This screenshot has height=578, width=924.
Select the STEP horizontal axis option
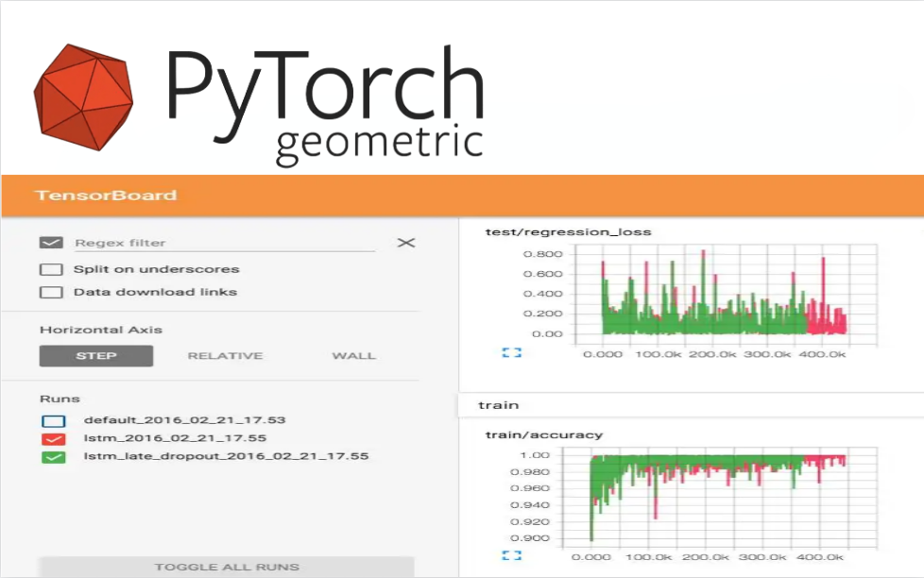[x=96, y=356]
